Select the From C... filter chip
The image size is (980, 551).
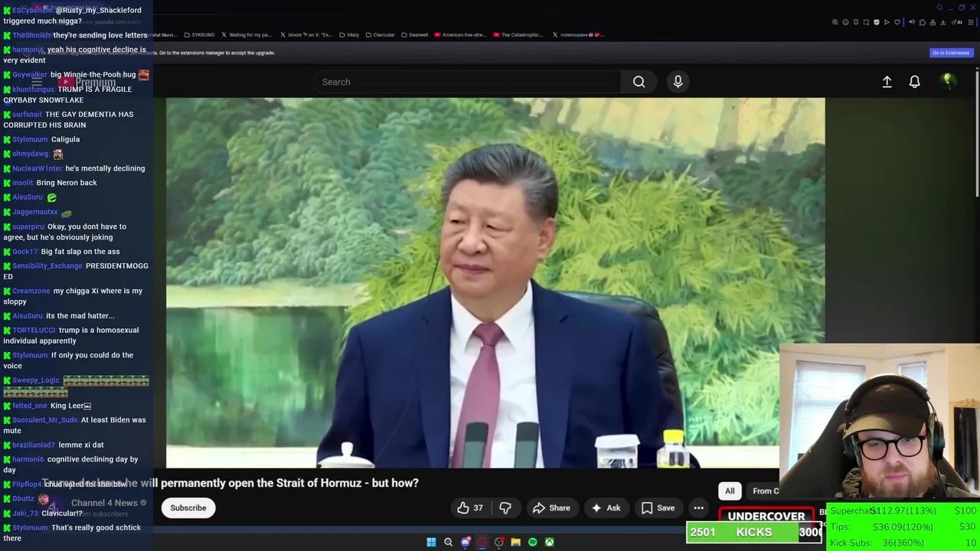pos(765,491)
